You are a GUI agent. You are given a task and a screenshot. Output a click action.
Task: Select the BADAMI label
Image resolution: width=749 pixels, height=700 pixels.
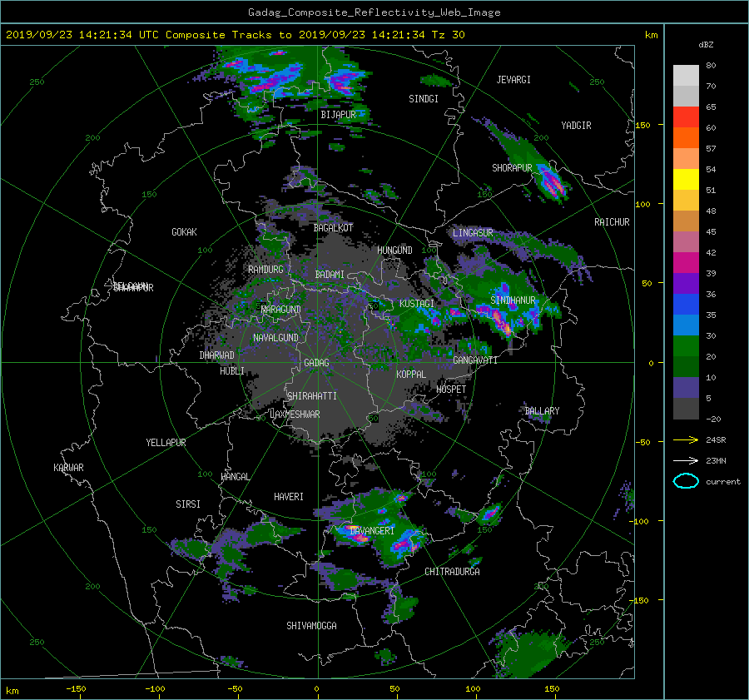click(x=330, y=275)
